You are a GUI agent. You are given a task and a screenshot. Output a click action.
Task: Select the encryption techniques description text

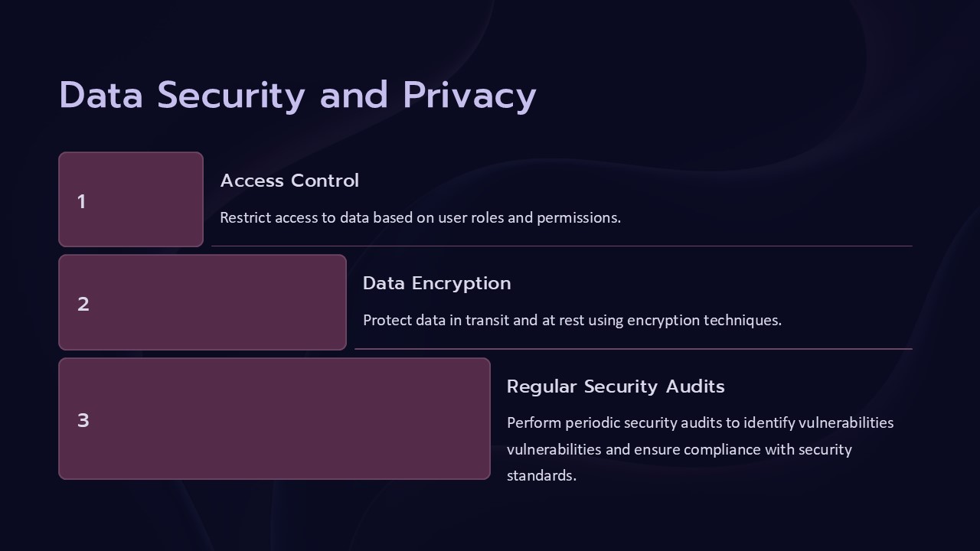[x=572, y=320]
